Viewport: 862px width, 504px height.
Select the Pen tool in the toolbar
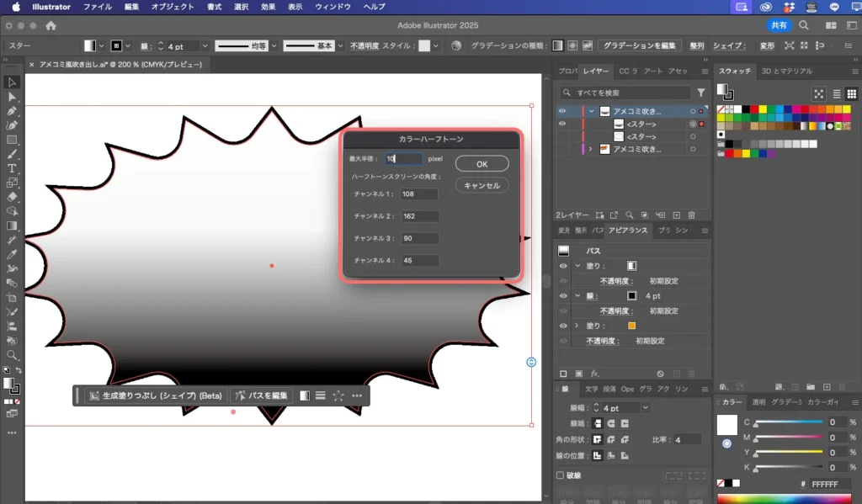coord(12,111)
